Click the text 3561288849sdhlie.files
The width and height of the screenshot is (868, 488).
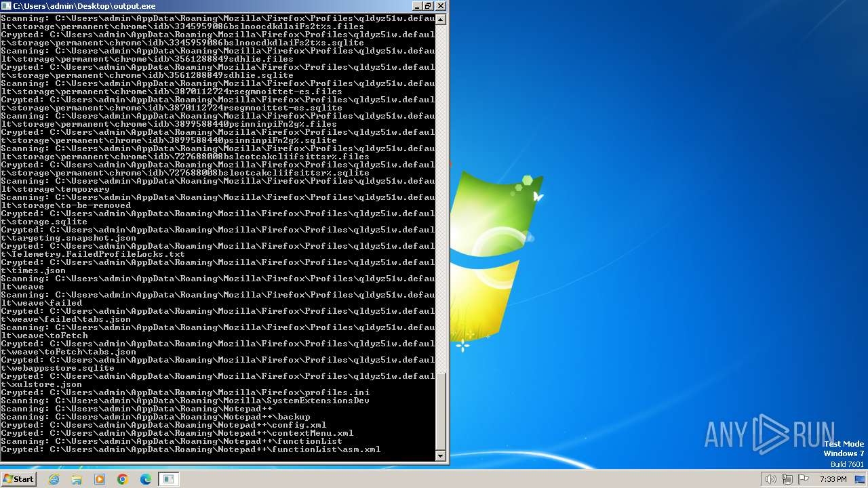[231, 59]
